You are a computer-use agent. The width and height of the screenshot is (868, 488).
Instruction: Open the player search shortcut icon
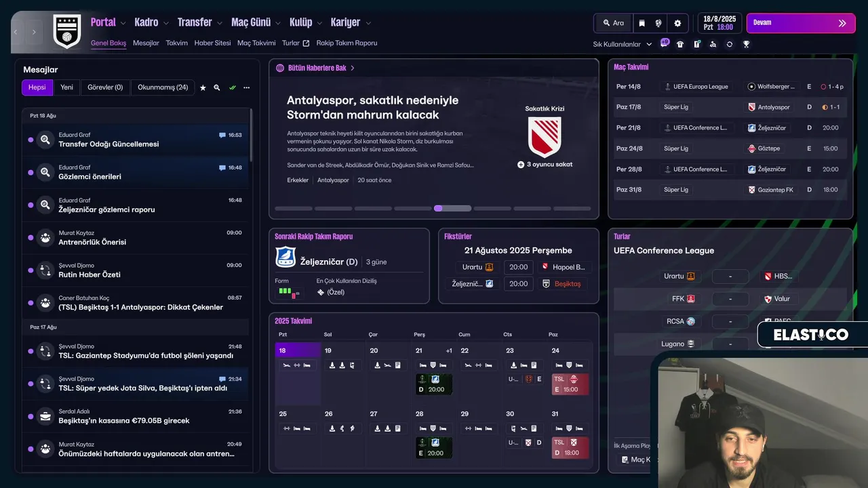713,44
